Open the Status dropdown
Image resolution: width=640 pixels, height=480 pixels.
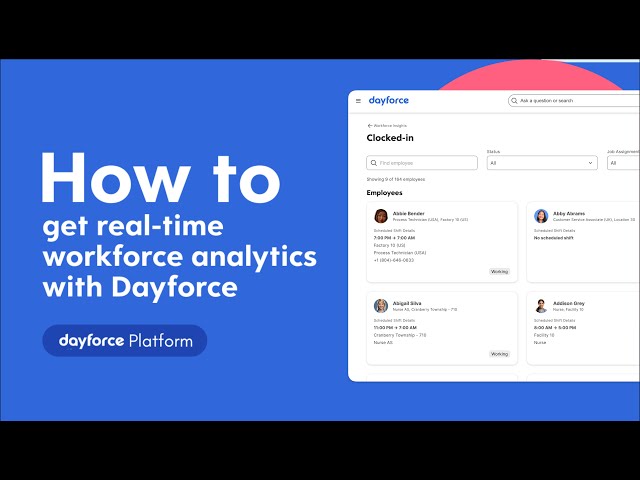pos(542,163)
